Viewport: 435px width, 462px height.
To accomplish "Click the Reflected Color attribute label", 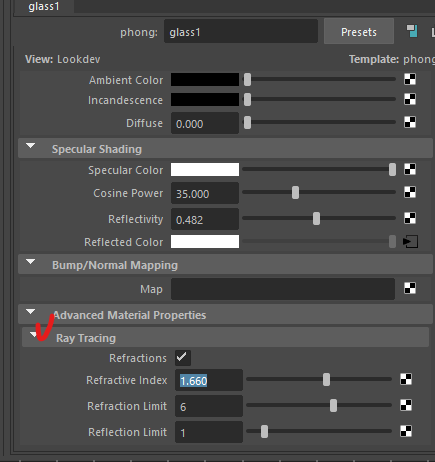I will [x=124, y=242].
